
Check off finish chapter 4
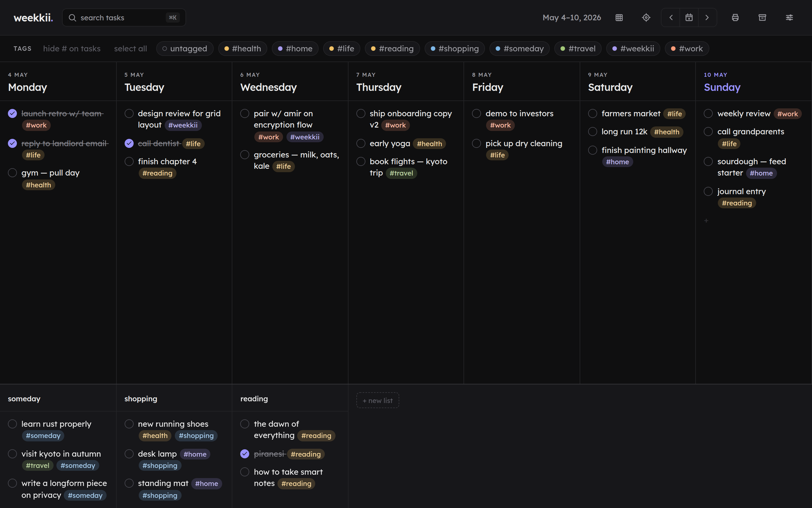pyautogui.click(x=129, y=162)
